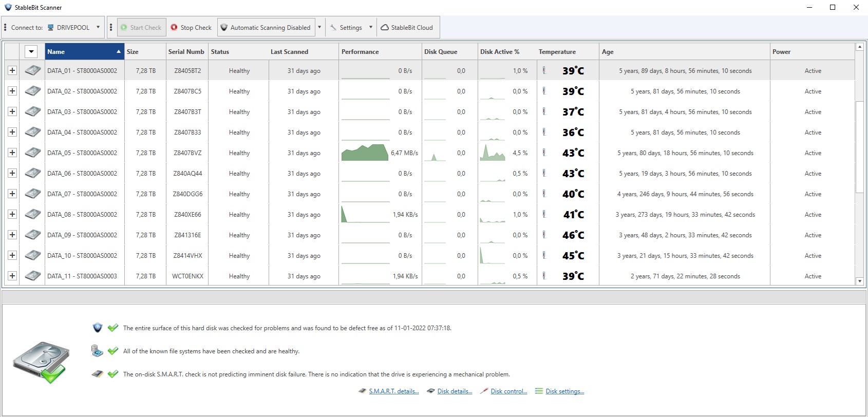This screenshot has width=868, height=417.
Task: Sort by the Last Scanned column header
Action: coord(304,51)
